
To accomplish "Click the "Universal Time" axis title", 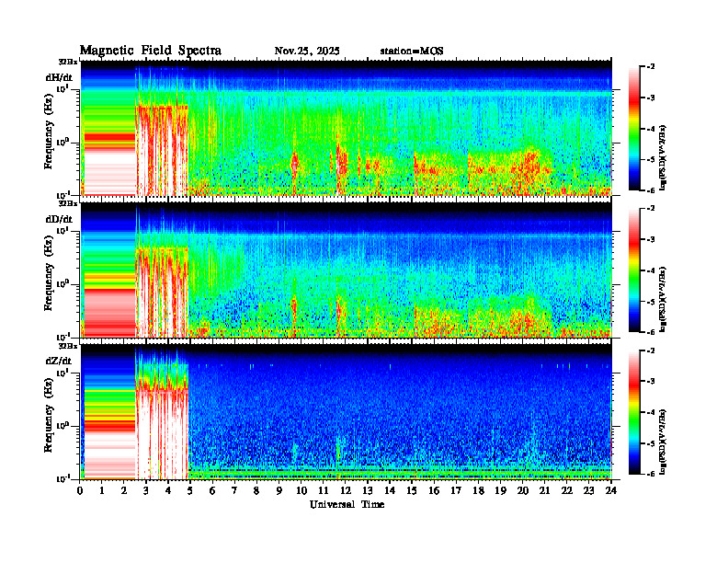I will click(x=347, y=504).
